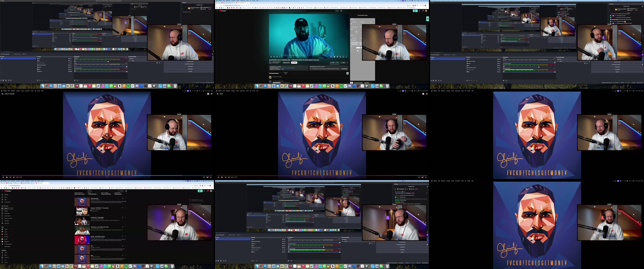Open notifications bell on Verlauf page
This screenshot has width=644, height=269.
[208, 191]
